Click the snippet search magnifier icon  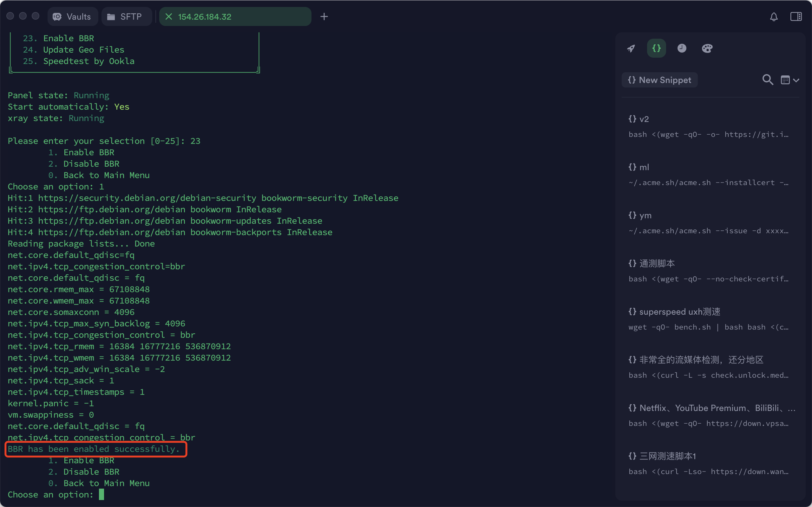pyautogui.click(x=767, y=80)
